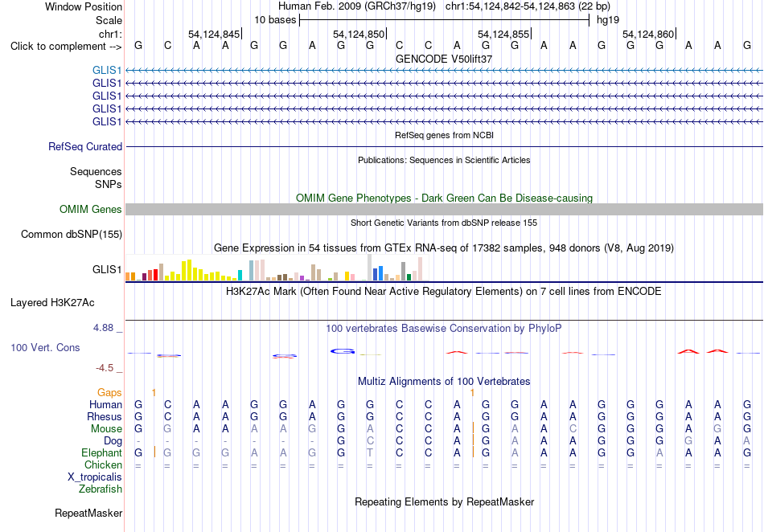The width and height of the screenshot is (764, 532).
Task: Click the '10 bases' scale label
Action: point(275,20)
